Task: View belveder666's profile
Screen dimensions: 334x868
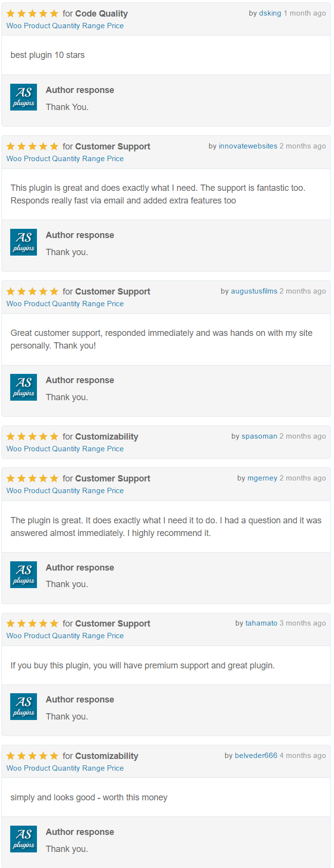Action: point(256,756)
